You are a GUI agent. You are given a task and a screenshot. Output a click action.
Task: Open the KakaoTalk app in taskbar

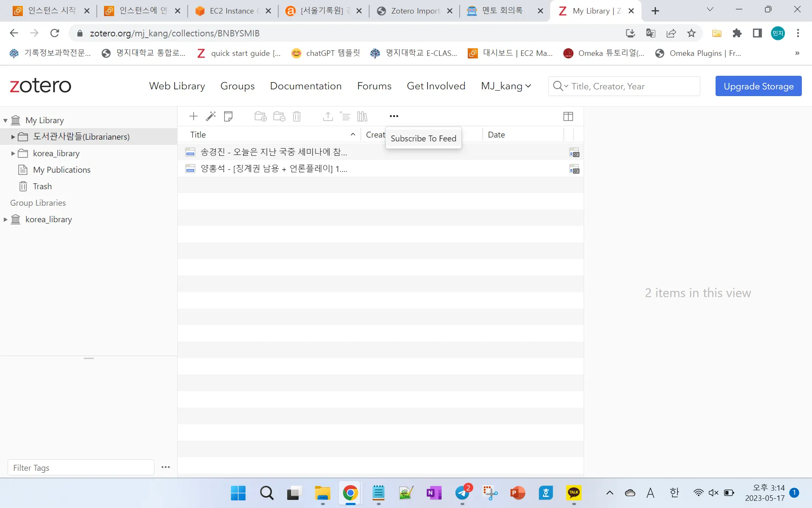(573, 493)
